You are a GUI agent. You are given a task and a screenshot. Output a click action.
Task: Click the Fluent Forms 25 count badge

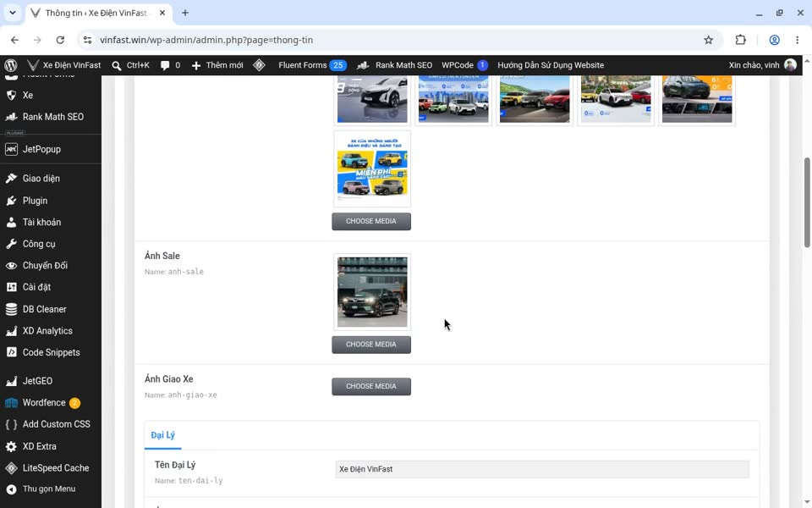coord(338,65)
